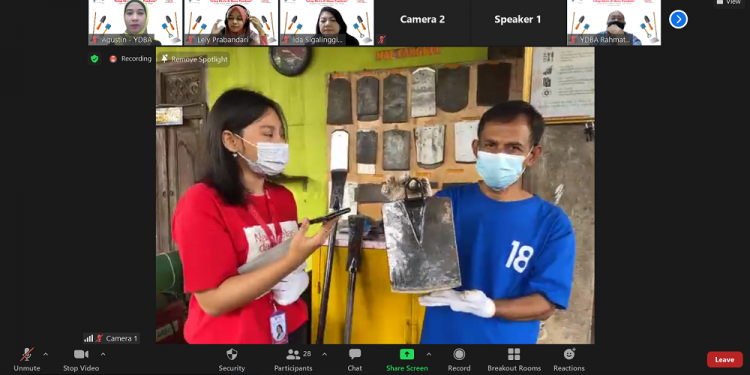
Task: Open the Security shield icon
Action: pos(232,354)
